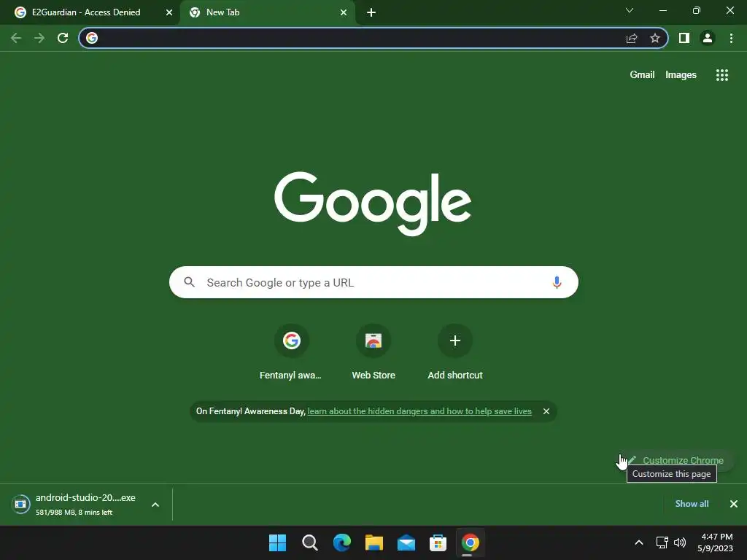Follow the learn about hidden dangers link
This screenshot has height=560, width=747.
click(419, 411)
